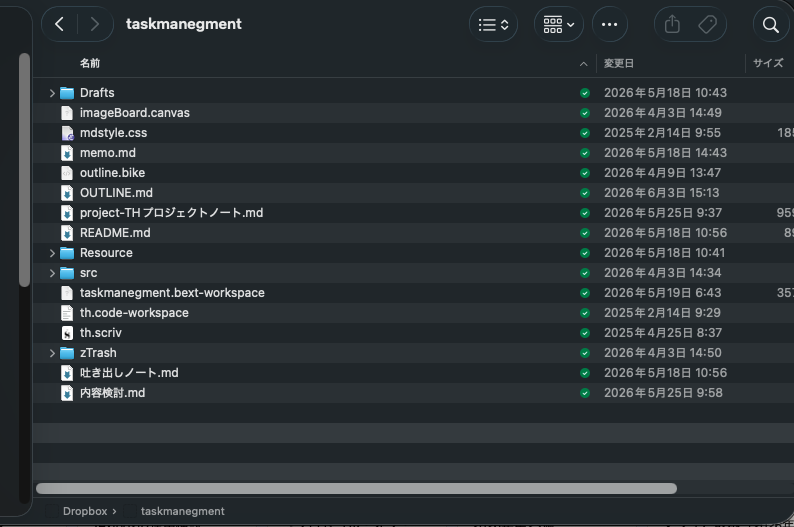Viewport: 794px width, 527px height.
Task: Select the file name outline.bike
Action: [112, 173]
